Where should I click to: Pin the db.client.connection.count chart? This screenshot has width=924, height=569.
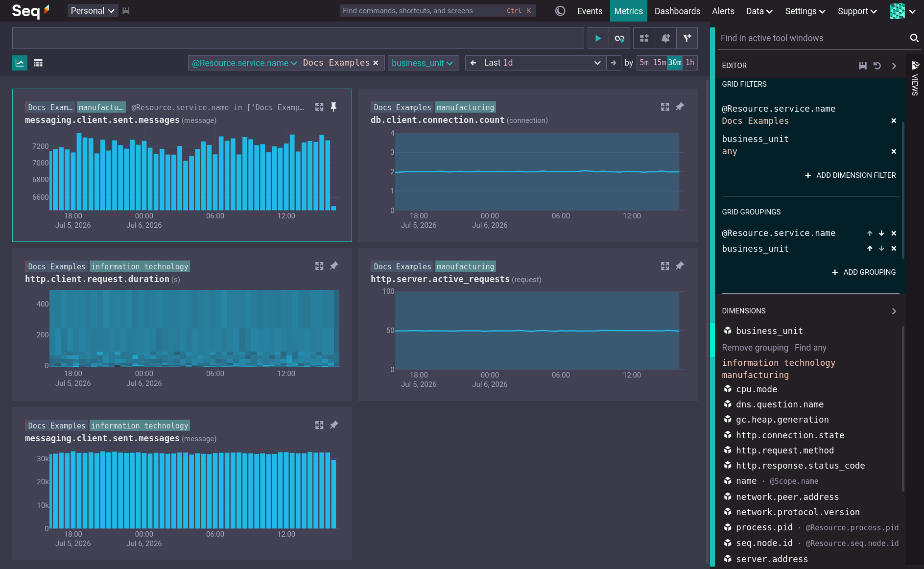point(680,107)
